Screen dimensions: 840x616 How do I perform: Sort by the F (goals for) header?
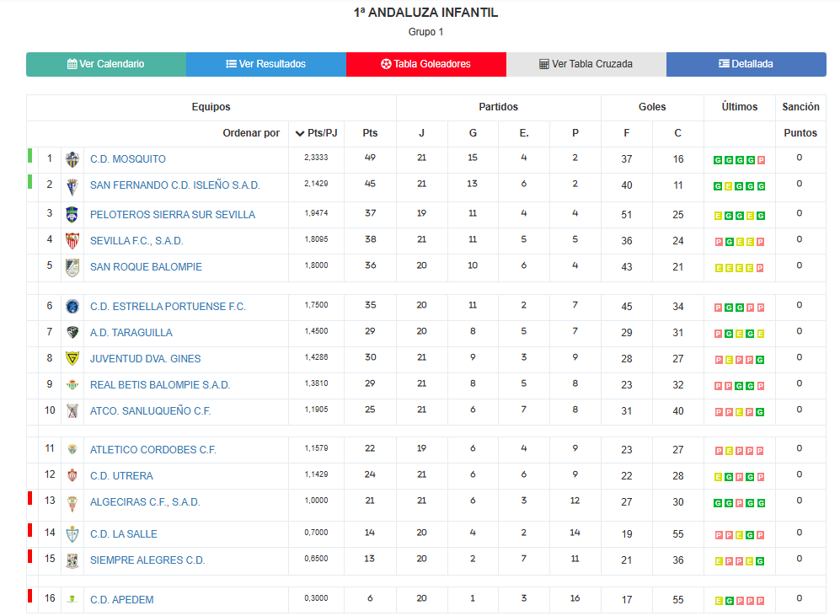tap(627, 133)
